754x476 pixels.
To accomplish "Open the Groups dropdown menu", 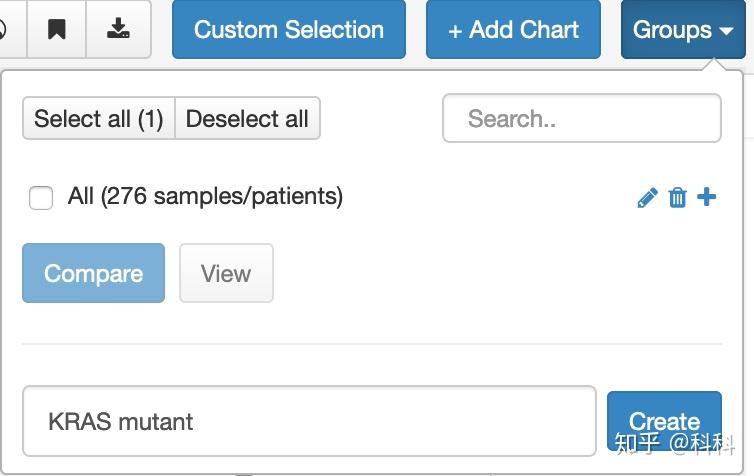I will (x=683, y=29).
